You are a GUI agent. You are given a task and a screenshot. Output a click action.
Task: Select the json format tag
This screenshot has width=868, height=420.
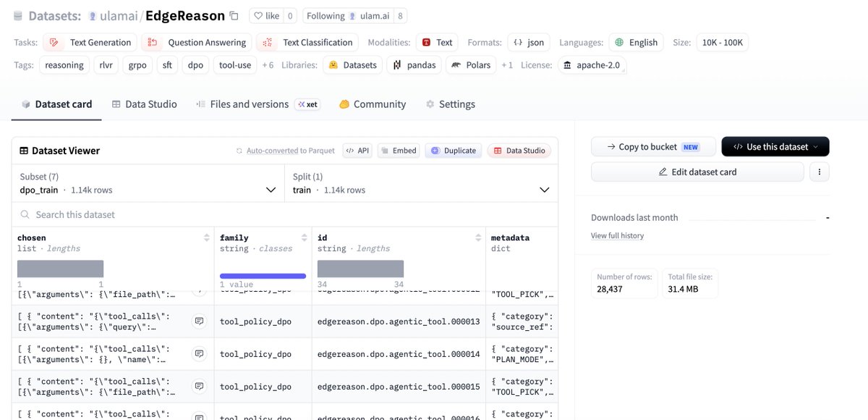(528, 43)
